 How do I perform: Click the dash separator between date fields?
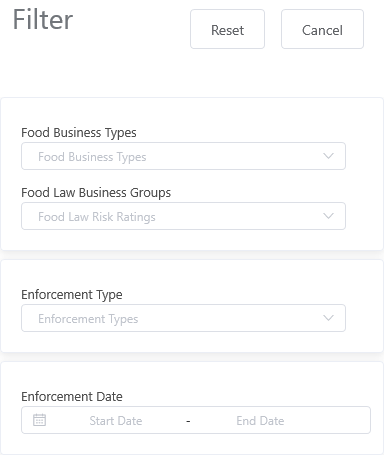pyautogui.click(x=188, y=421)
